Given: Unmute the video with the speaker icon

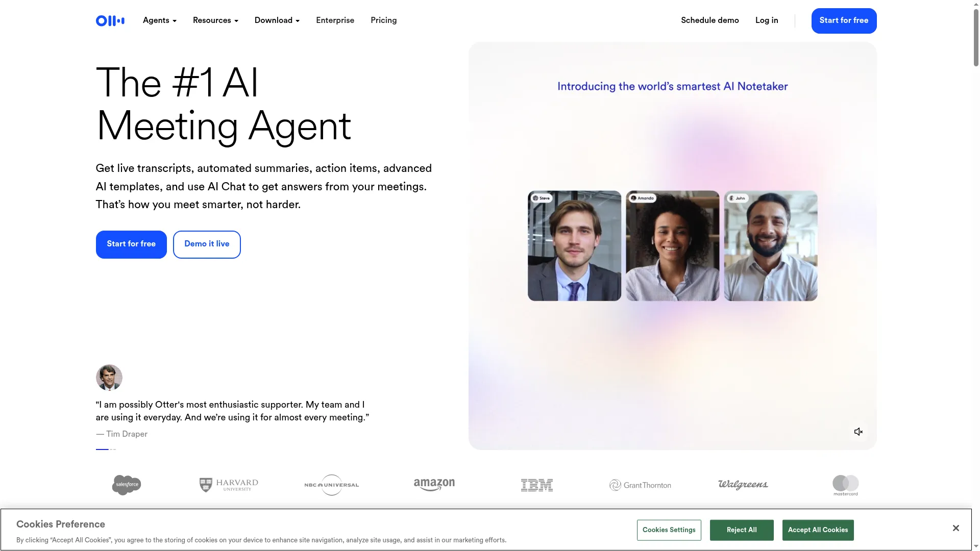Looking at the screenshot, I should tap(859, 432).
